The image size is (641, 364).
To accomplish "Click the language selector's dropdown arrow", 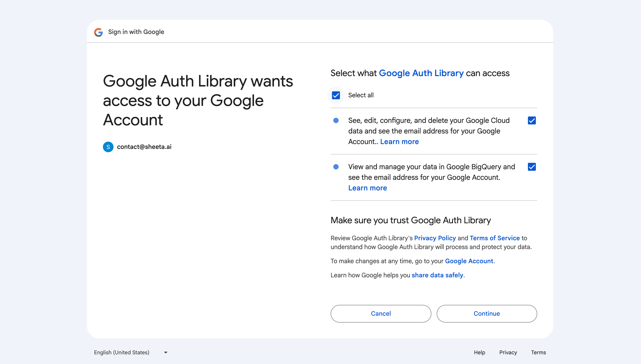I will (165, 352).
